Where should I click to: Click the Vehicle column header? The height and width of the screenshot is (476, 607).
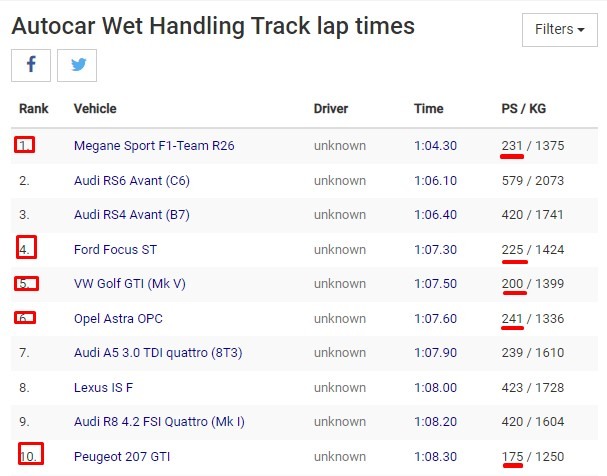click(x=95, y=108)
